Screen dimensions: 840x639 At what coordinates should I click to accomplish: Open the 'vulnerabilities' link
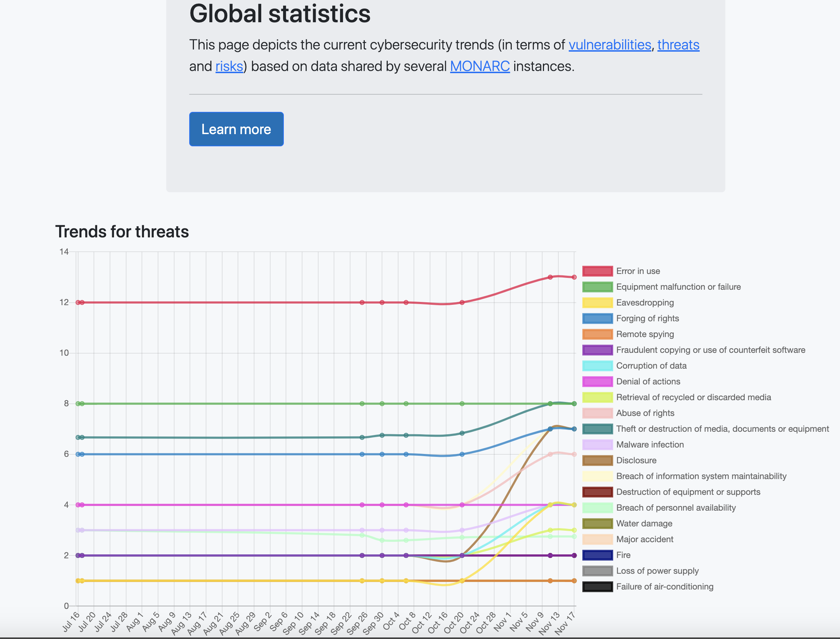pyautogui.click(x=610, y=44)
